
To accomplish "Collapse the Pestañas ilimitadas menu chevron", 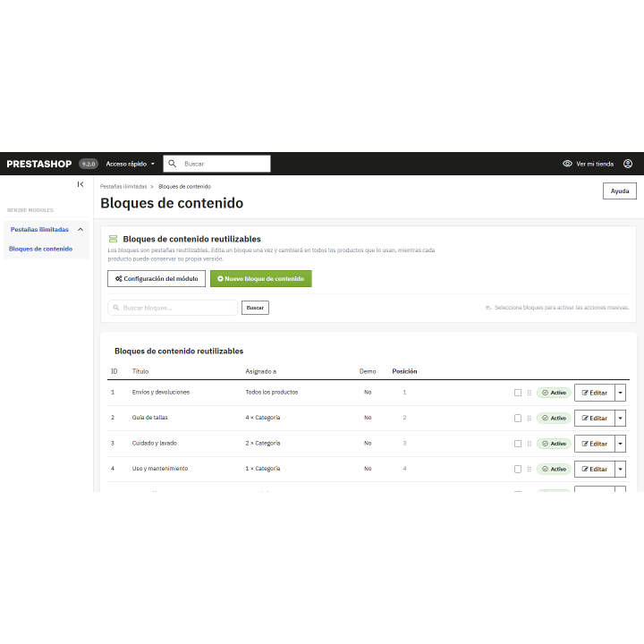I will (x=80, y=230).
